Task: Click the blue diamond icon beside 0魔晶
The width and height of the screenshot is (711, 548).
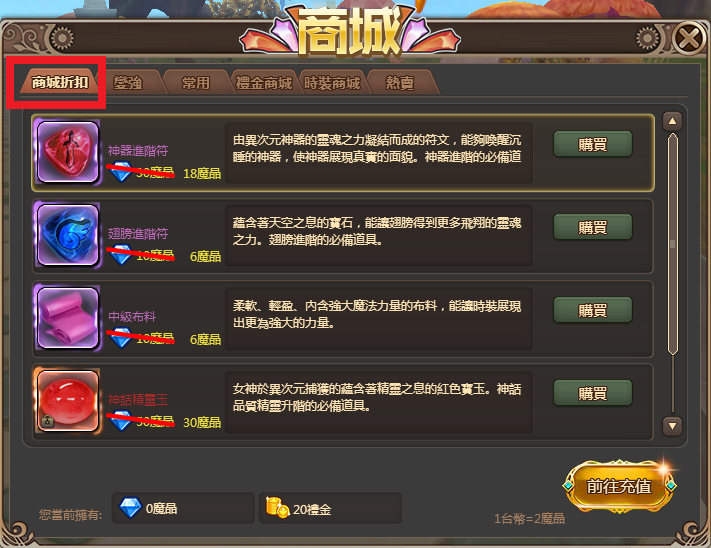Action: pos(130,508)
